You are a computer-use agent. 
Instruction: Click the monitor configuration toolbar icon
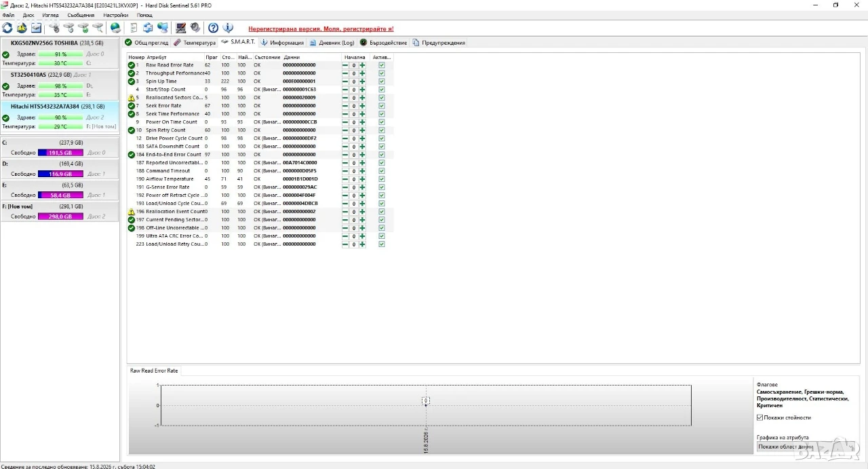coord(181,28)
